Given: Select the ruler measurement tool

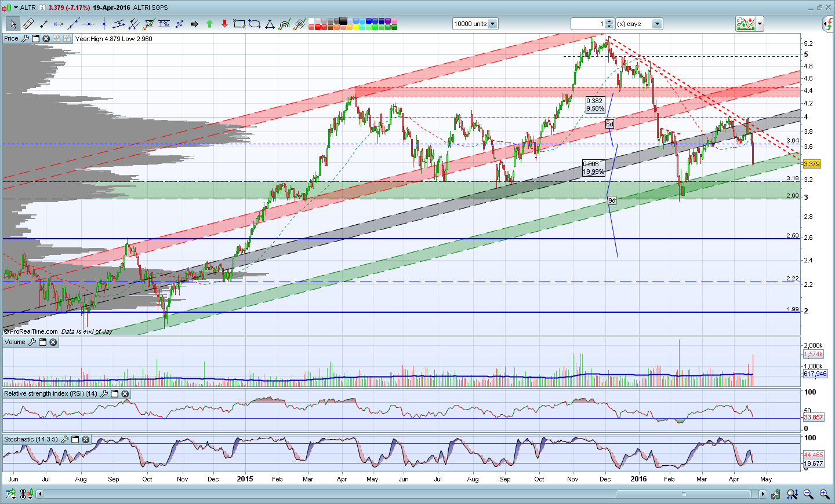Looking at the screenshot, I should coord(28,24).
